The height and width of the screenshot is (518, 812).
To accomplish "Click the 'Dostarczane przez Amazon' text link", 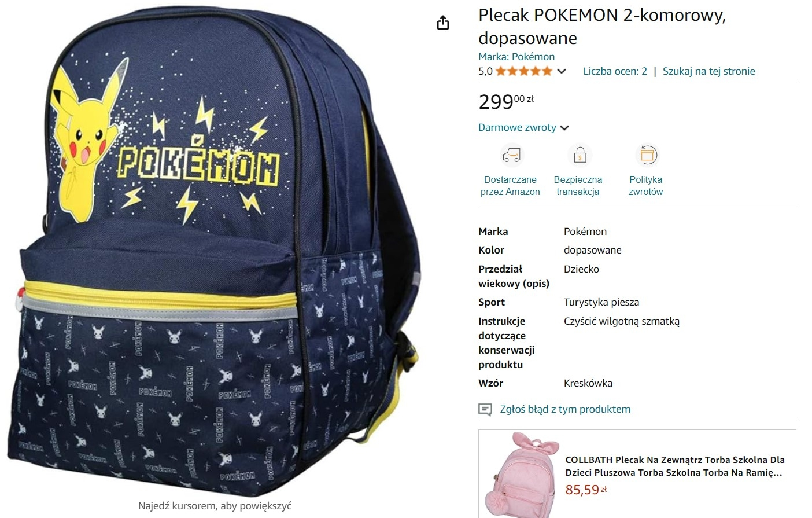I will pos(510,186).
